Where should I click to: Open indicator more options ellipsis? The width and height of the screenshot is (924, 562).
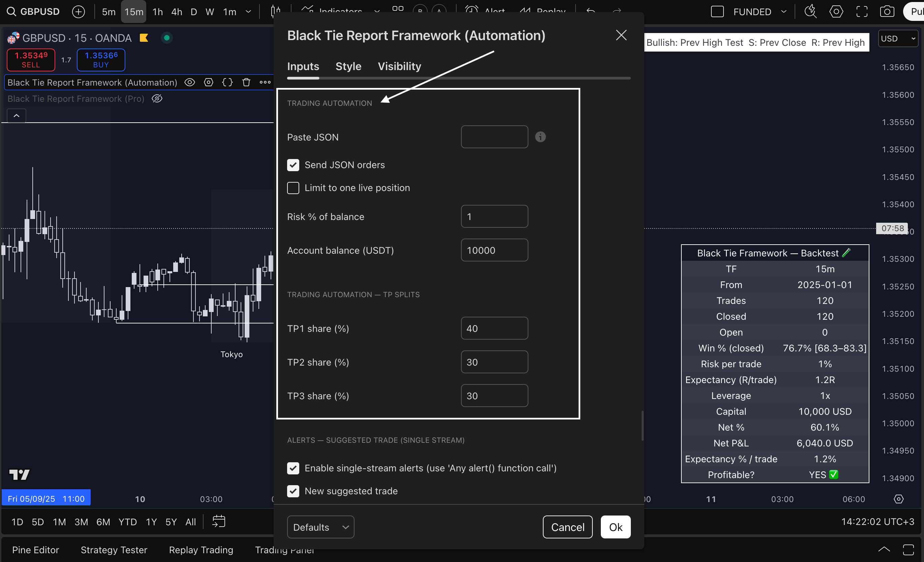click(x=265, y=83)
